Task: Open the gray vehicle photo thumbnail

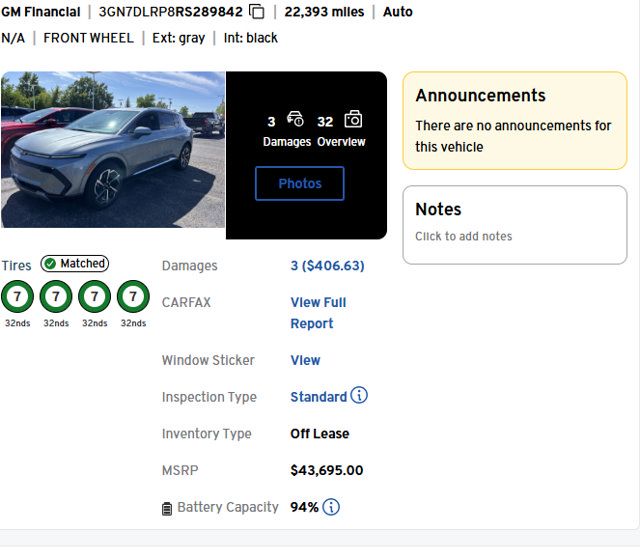Action: coord(113,149)
